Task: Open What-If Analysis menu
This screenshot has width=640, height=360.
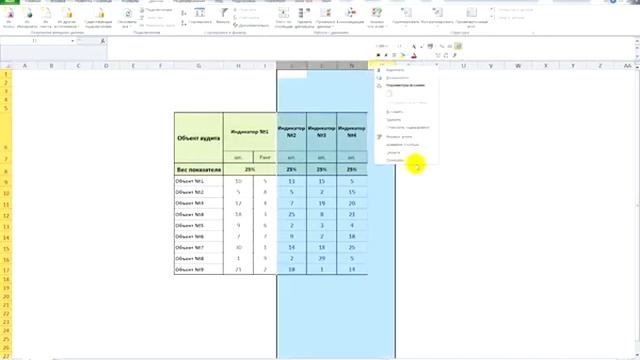Action: click(376, 18)
